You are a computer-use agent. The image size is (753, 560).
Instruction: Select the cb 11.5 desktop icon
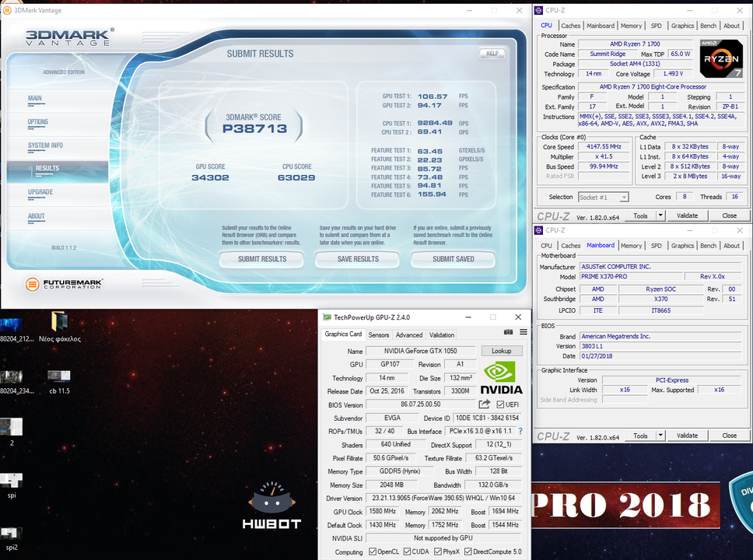pyautogui.click(x=60, y=382)
